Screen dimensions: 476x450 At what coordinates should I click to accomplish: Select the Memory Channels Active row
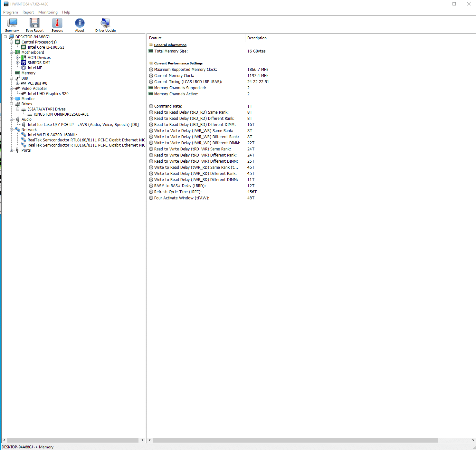(311, 94)
